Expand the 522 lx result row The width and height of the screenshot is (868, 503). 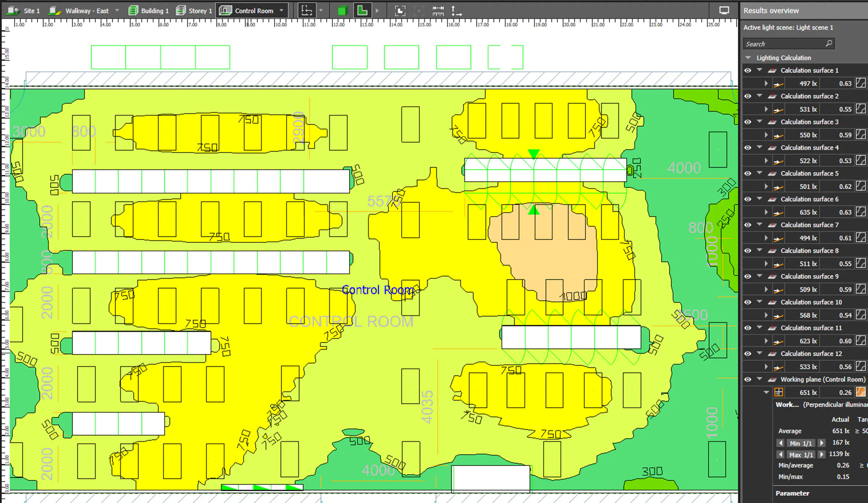766,161
